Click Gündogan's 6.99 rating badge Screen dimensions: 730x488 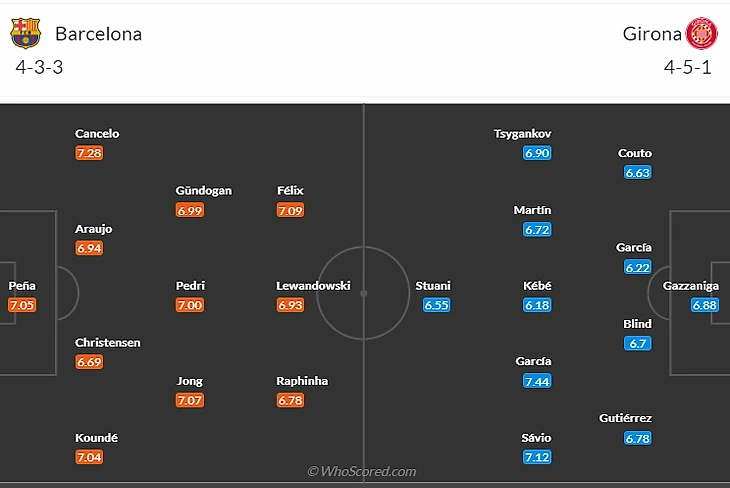190,210
